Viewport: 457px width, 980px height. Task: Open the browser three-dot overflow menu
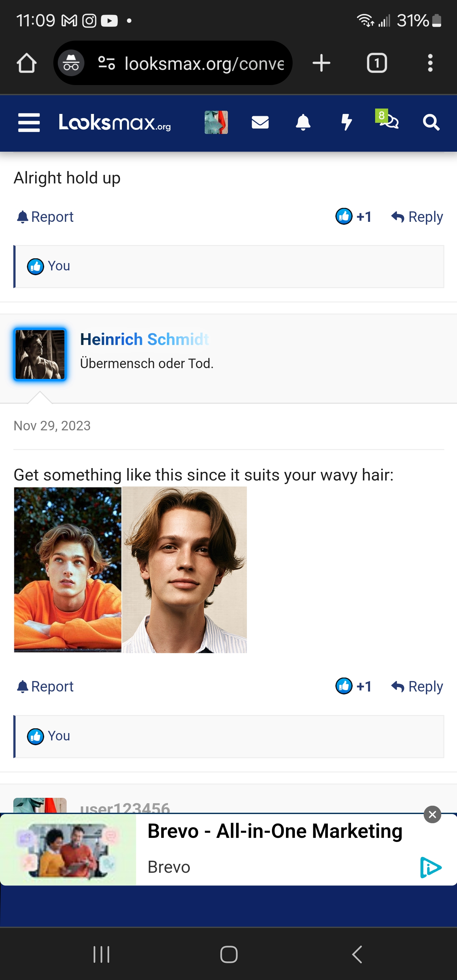430,63
